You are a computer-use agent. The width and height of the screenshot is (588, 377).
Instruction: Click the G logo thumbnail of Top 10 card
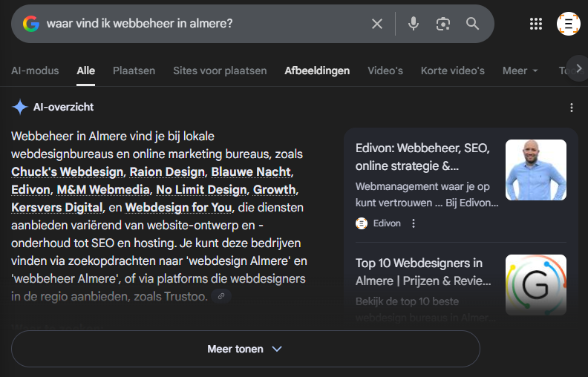(x=536, y=285)
